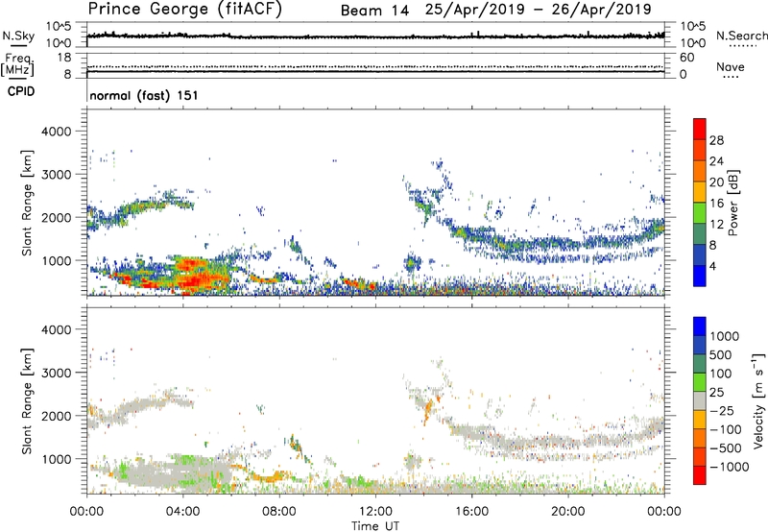Pick the gray segment of velocity colorbar
The image size is (768, 532).
[700, 401]
